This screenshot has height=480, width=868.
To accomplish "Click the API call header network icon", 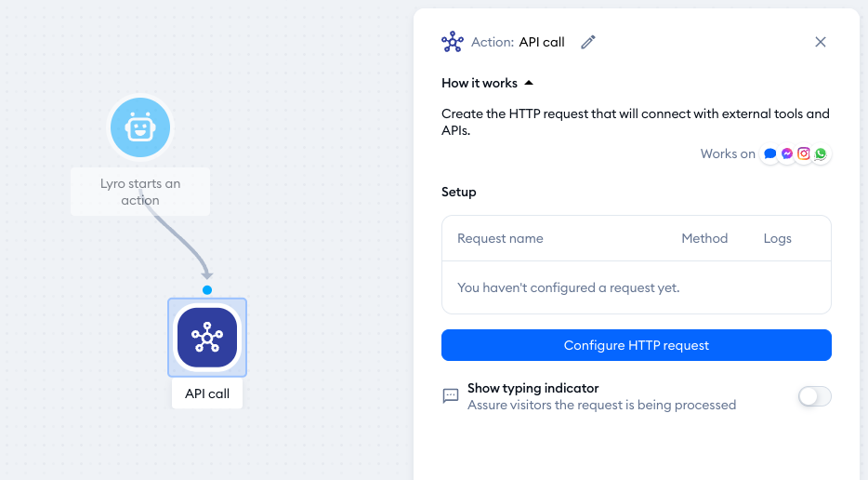I will tap(453, 42).
